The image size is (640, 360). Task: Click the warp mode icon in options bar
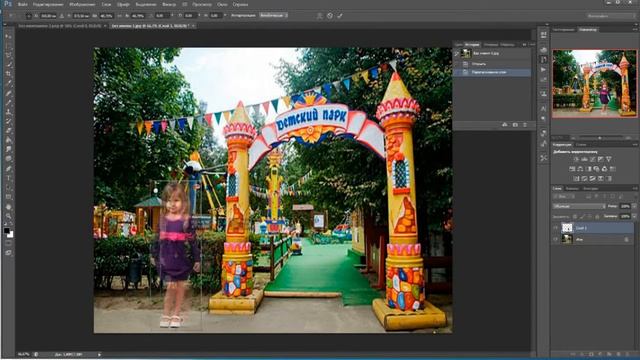320,16
